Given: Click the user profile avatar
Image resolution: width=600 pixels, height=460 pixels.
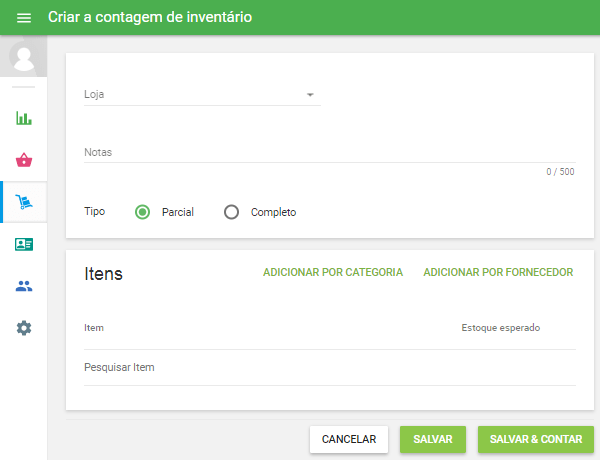Looking at the screenshot, I should 24,58.
